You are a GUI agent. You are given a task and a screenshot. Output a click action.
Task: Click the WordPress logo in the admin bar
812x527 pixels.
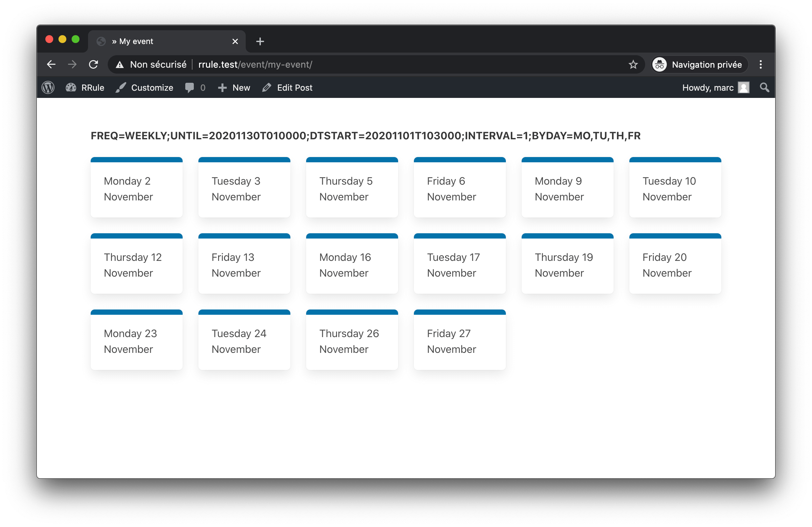pyautogui.click(x=48, y=88)
